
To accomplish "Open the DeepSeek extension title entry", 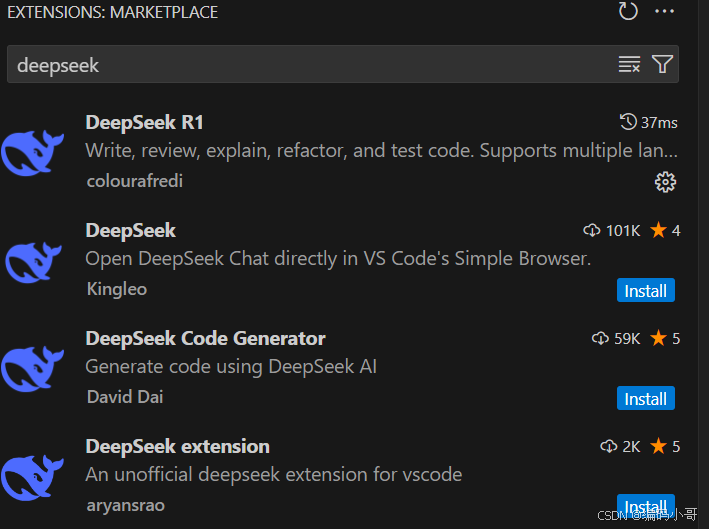I will coord(178,447).
